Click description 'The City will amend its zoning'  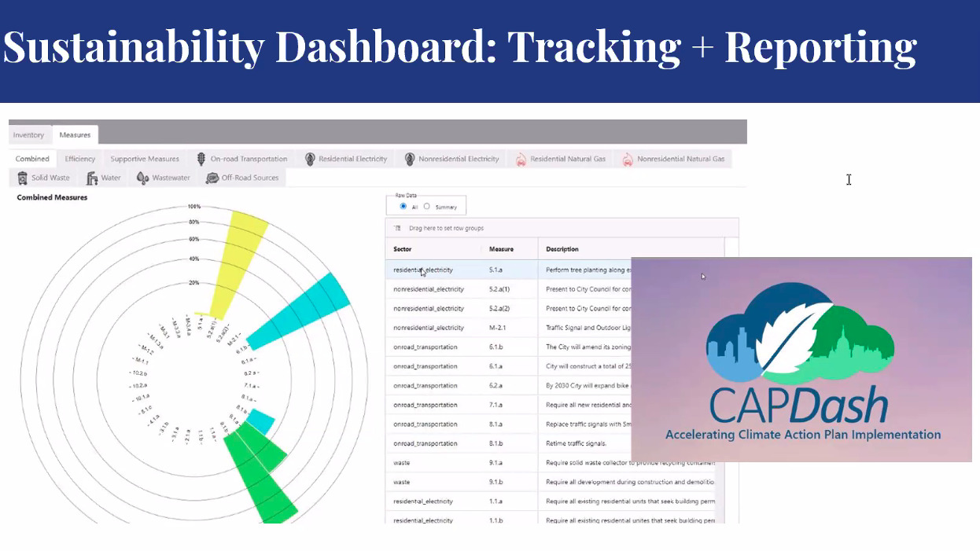tap(588, 347)
